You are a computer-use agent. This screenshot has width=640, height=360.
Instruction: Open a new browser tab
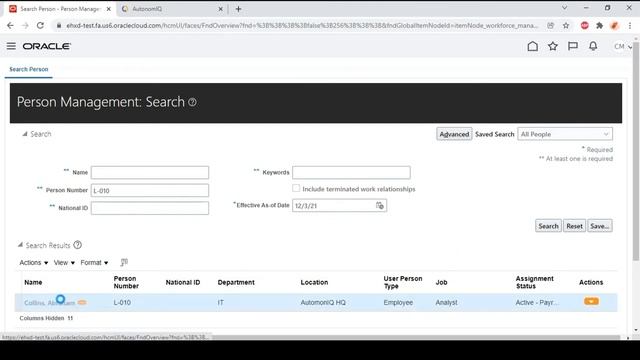(x=238, y=9)
